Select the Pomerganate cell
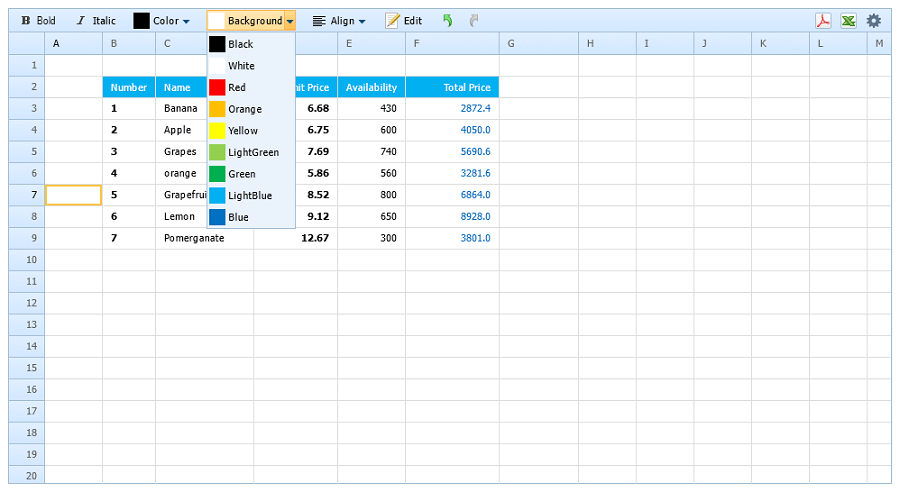Viewport: 900px width, 492px height. 204,238
